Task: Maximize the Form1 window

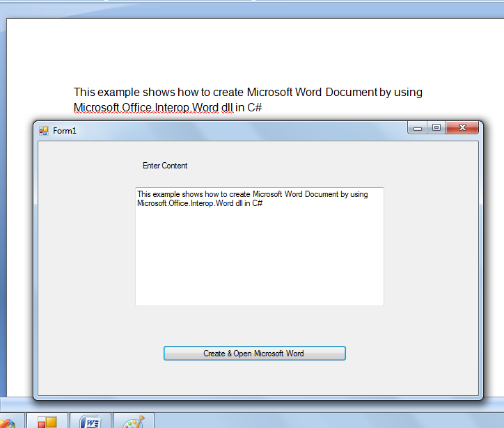Action: (x=436, y=127)
